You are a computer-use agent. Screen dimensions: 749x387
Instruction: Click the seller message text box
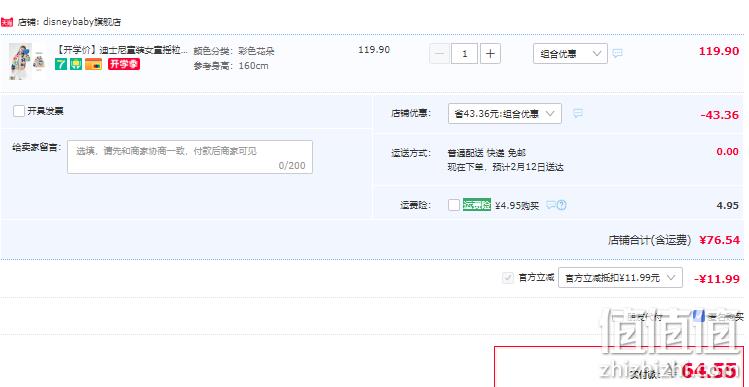[x=190, y=157]
